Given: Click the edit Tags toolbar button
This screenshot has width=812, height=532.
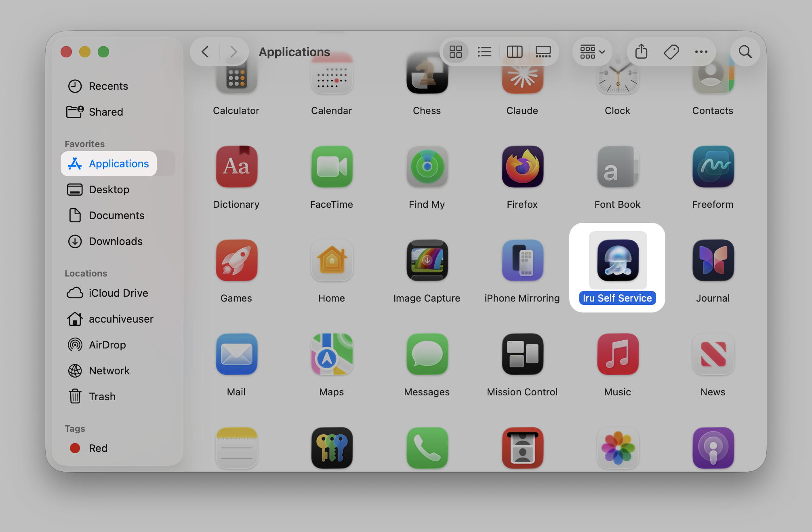Looking at the screenshot, I should pyautogui.click(x=671, y=52).
